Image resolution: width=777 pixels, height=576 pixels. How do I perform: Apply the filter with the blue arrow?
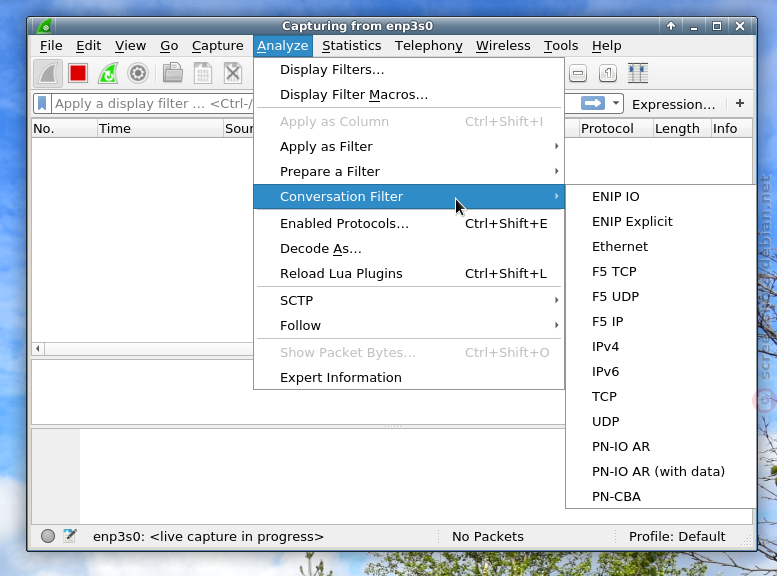[593, 104]
